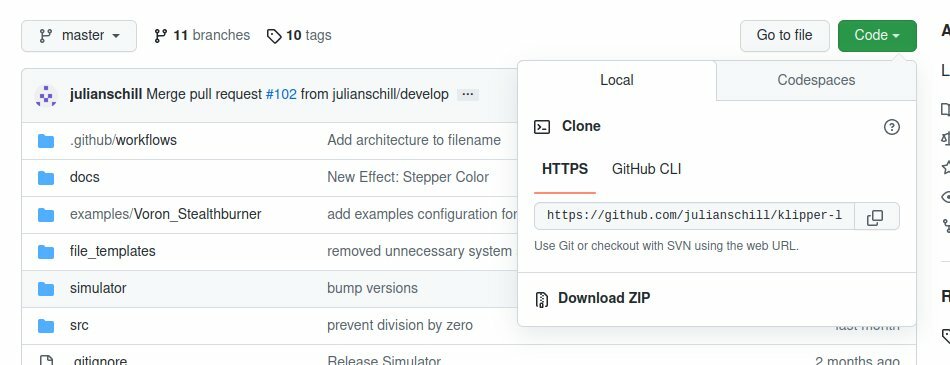The height and width of the screenshot is (365, 950).
Task: Toggle the green Code dropdown button
Action: pos(877,36)
